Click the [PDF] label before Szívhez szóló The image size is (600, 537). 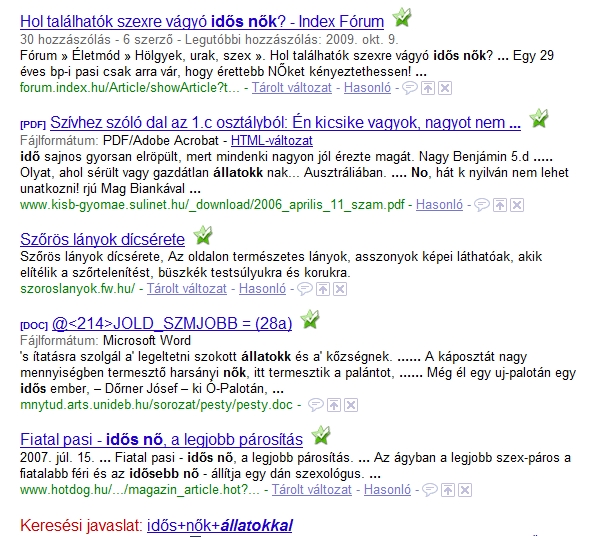pyautogui.click(x=33, y=125)
